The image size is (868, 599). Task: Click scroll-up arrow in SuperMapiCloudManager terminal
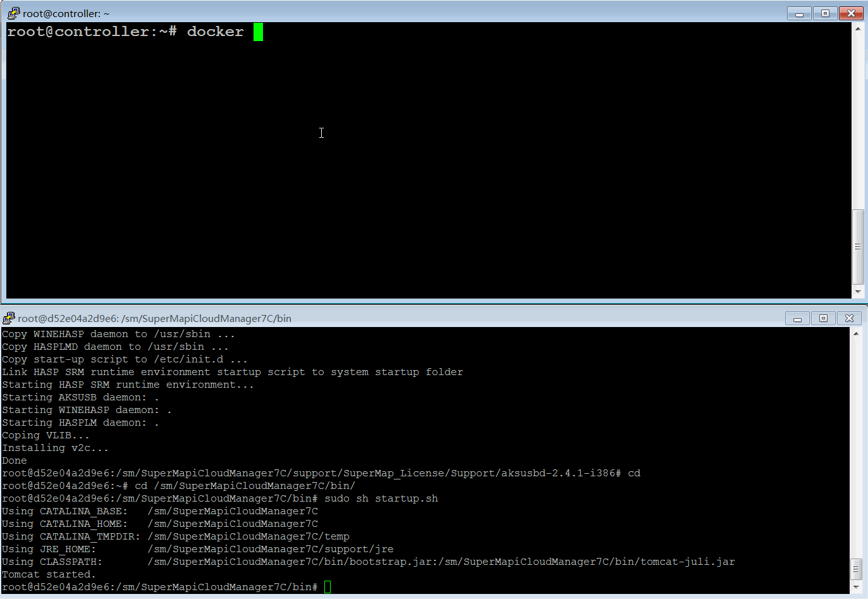856,333
